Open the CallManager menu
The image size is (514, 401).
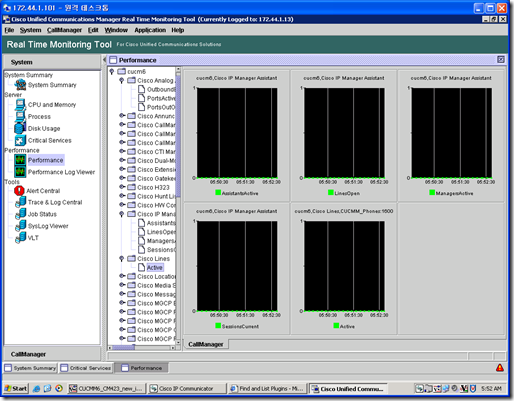pos(64,30)
